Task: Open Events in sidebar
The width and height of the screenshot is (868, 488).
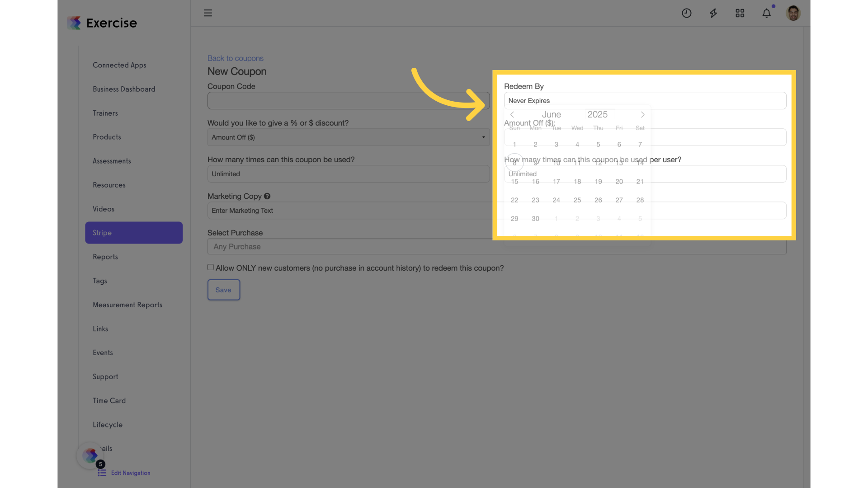Action: coord(103,352)
